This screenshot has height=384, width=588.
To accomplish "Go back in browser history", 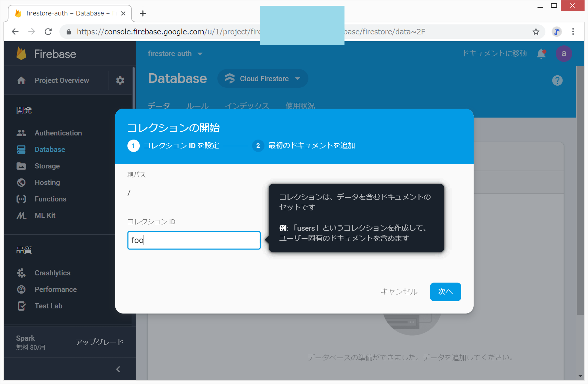I will pyautogui.click(x=15, y=32).
